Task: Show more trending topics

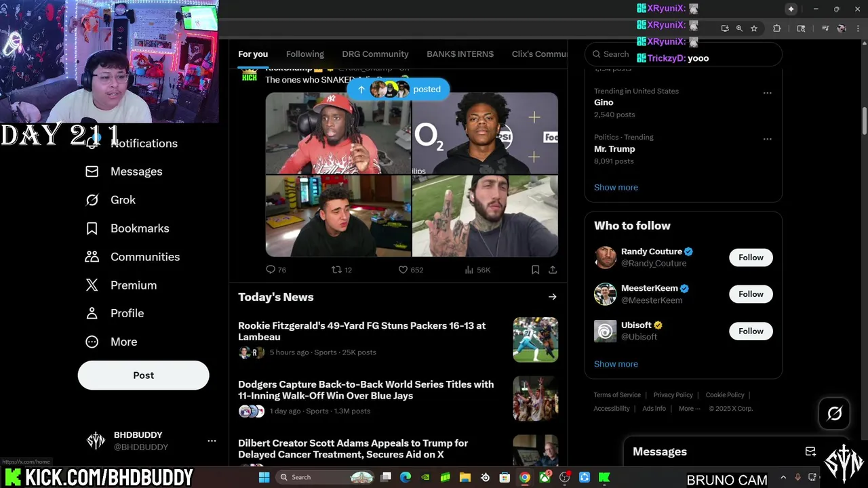Action: 616,187
